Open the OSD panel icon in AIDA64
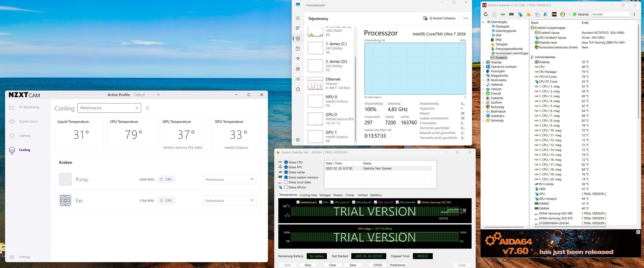 tap(554, 14)
